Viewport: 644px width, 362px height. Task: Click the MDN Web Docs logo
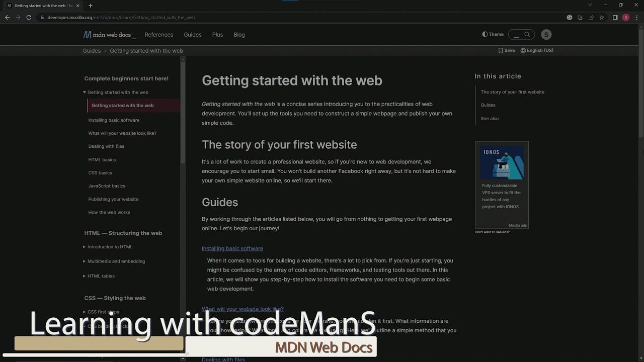[109, 35]
